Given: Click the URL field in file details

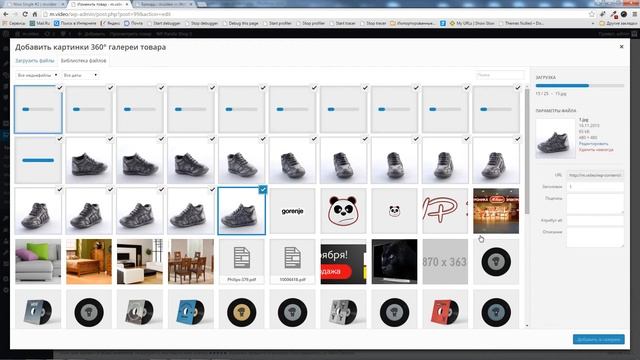Looking at the screenshot, I should pyautogui.click(x=595, y=175).
